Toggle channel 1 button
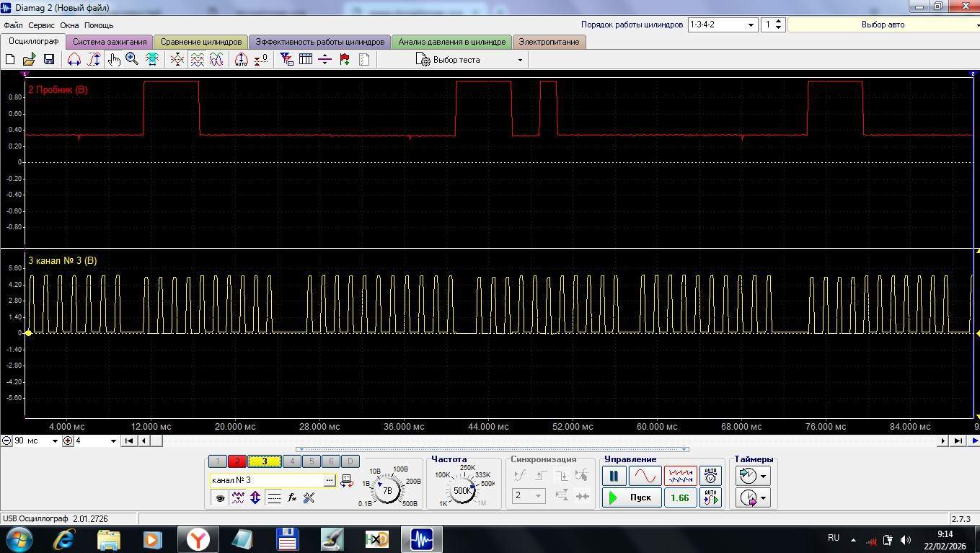980x553 pixels. [217, 461]
